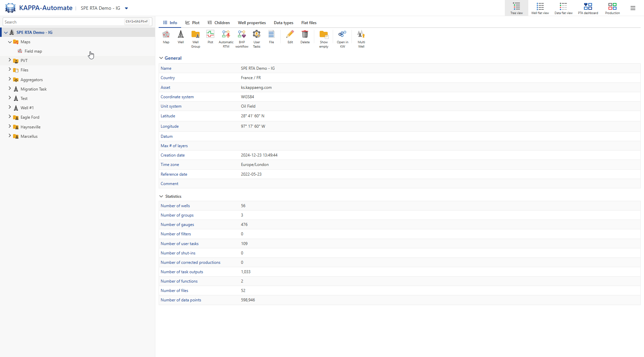This screenshot has height=357, width=644.
Task: Open the Production view
Action: click(612, 8)
